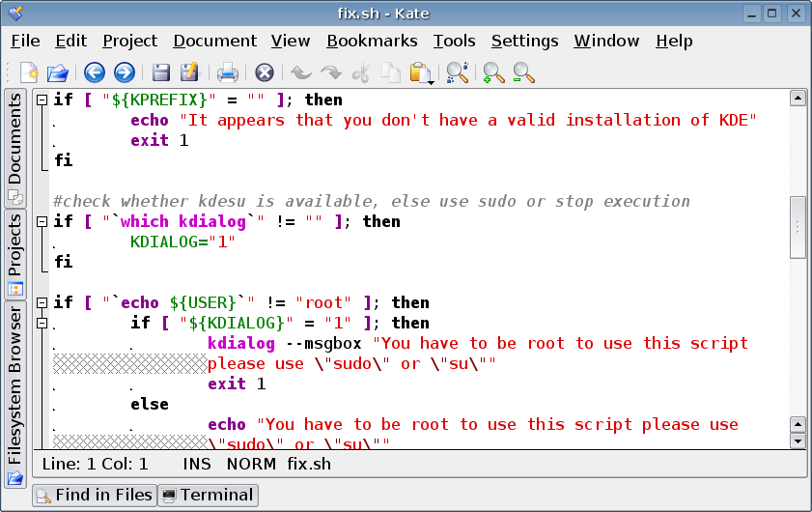Click the toolbar drag handle
812x512 pixels.
point(8,72)
